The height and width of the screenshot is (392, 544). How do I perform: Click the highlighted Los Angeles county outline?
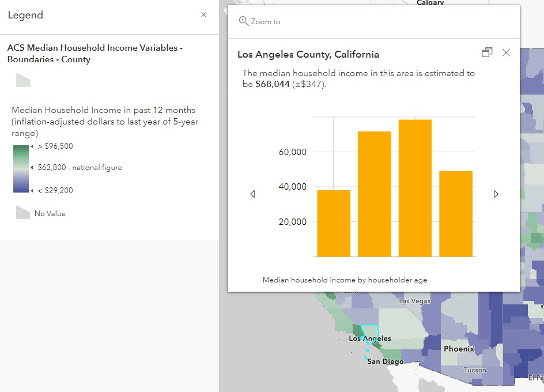click(x=371, y=333)
